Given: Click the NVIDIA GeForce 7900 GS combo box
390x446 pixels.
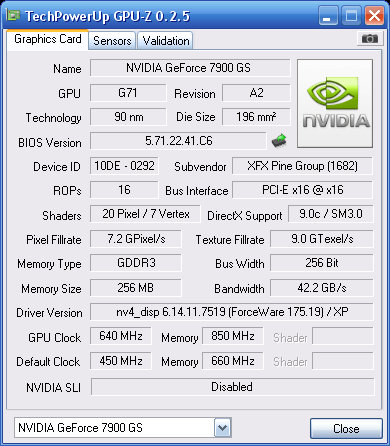Looking at the screenshot, I should coord(123,427).
